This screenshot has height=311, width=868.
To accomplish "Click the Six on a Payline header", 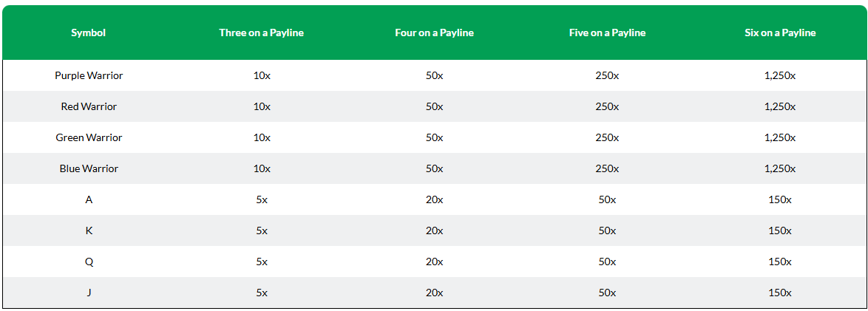I will pyautogui.click(x=780, y=33).
